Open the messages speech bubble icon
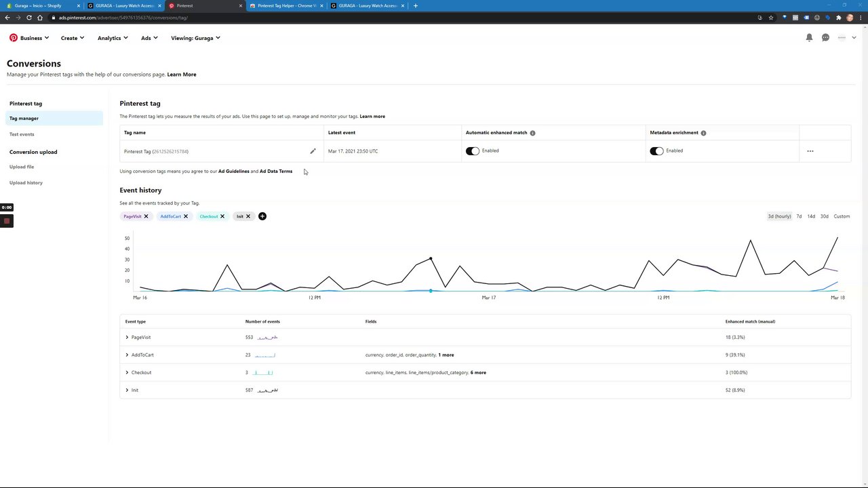This screenshot has width=868, height=488. pos(825,38)
